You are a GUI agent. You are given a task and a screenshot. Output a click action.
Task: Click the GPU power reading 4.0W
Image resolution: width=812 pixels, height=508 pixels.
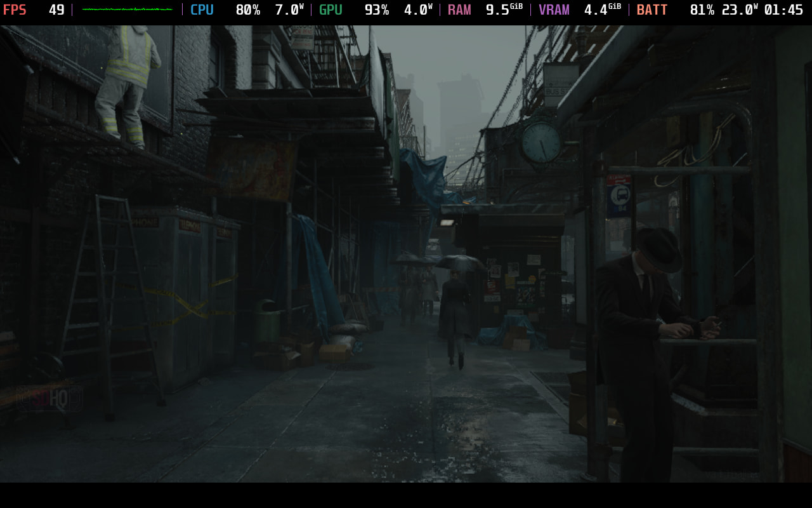(x=418, y=10)
